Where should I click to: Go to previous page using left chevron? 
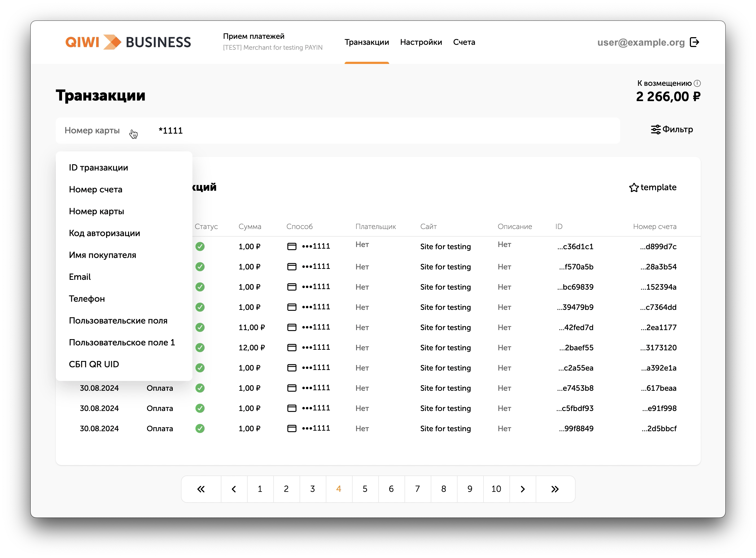(x=234, y=489)
